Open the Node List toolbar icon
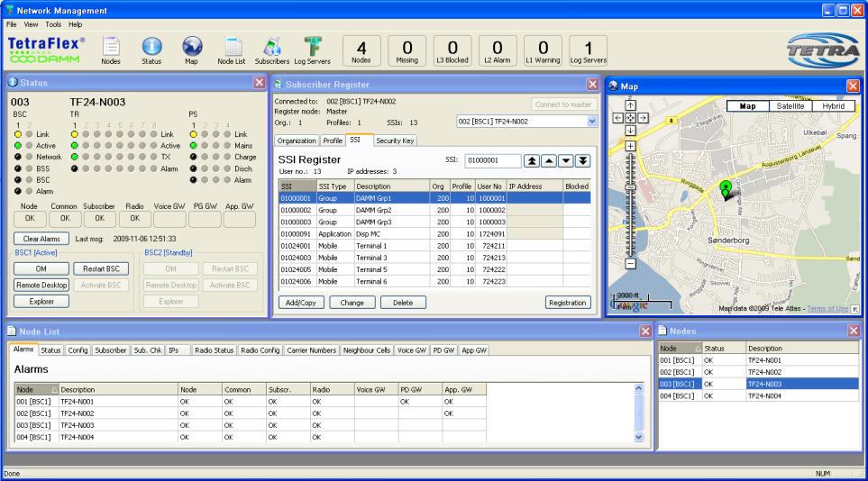The image size is (868, 481). [x=232, y=51]
